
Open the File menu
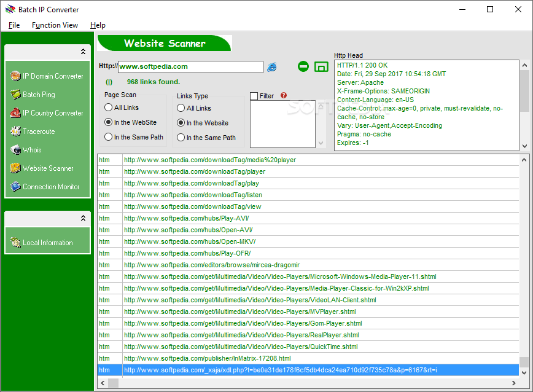[14, 25]
